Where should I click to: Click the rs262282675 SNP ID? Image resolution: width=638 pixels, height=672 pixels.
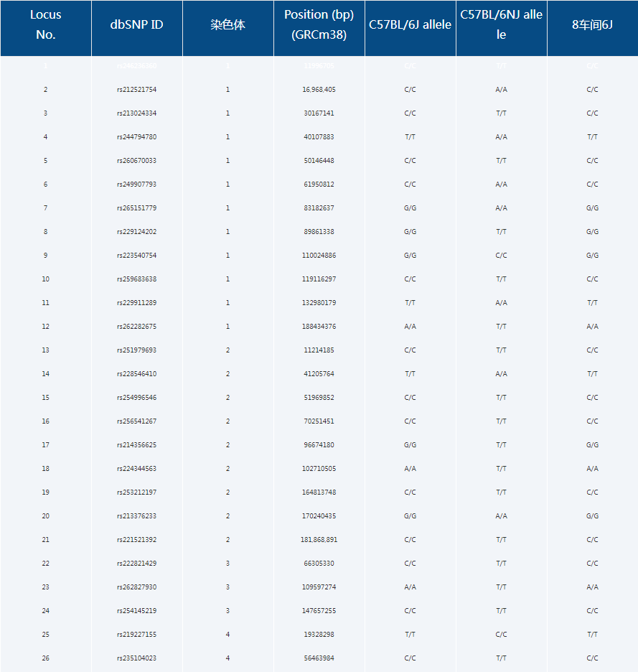(136, 327)
